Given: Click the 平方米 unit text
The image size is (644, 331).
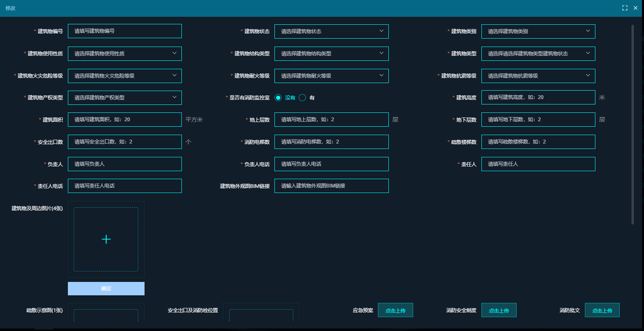Looking at the screenshot, I should [x=194, y=120].
